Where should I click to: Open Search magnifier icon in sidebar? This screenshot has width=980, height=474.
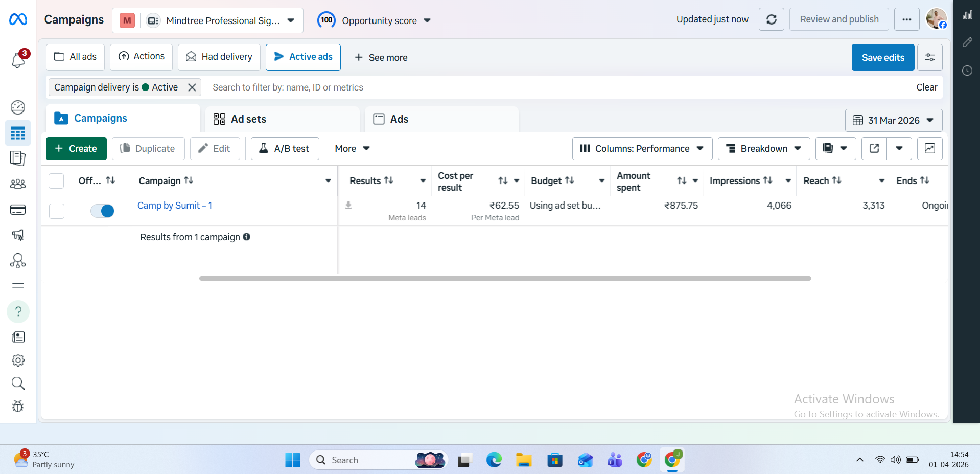(x=18, y=383)
